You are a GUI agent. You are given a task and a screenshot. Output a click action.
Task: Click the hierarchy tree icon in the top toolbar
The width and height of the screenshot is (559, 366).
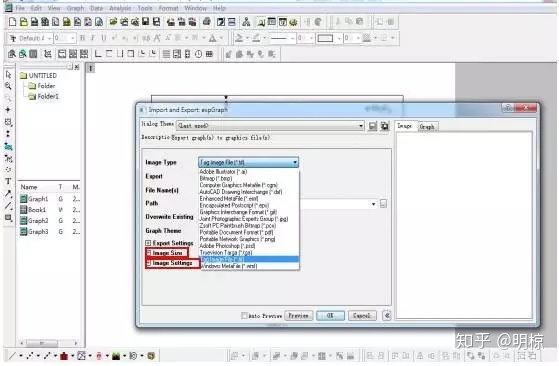click(x=246, y=22)
